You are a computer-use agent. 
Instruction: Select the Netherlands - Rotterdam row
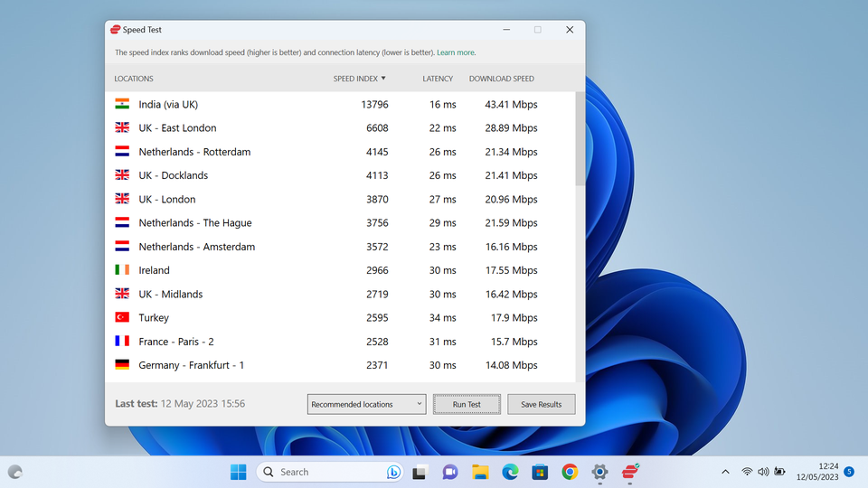coord(341,152)
